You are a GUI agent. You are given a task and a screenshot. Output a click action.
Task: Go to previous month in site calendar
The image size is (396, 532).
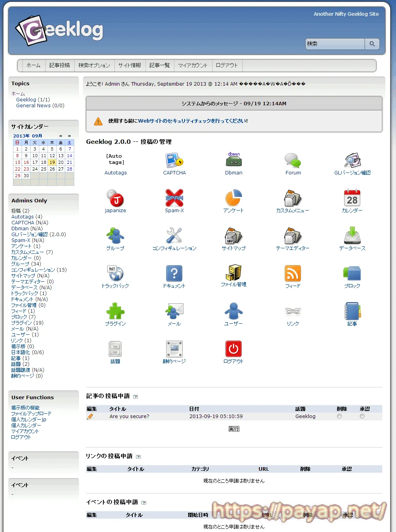(x=60, y=136)
